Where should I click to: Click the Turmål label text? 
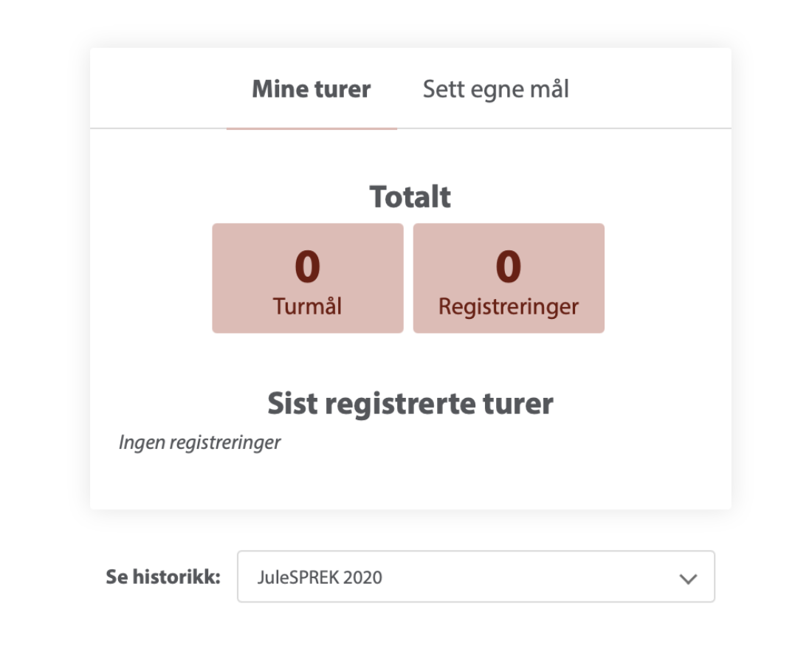pyautogui.click(x=308, y=306)
